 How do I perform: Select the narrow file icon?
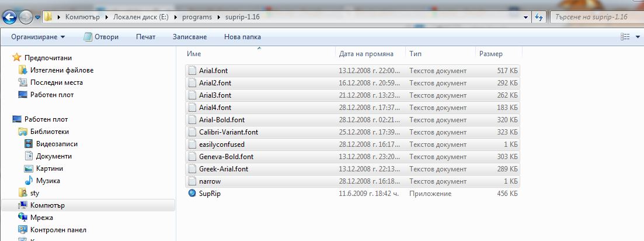click(x=192, y=181)
